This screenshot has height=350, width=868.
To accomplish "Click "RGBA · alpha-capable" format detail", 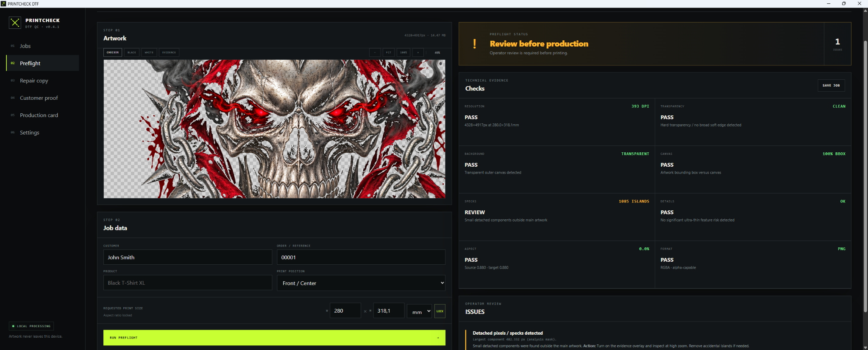I will point(678,268).
